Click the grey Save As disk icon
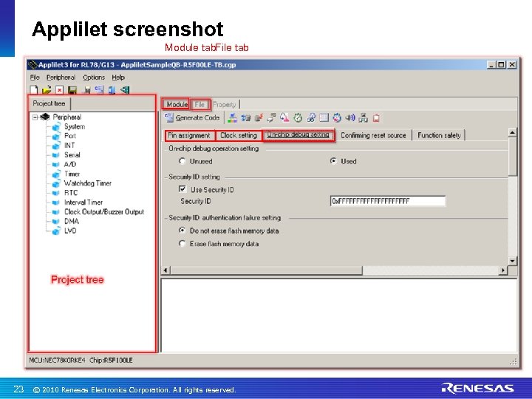The image size is (532, 399). point(86,90)
